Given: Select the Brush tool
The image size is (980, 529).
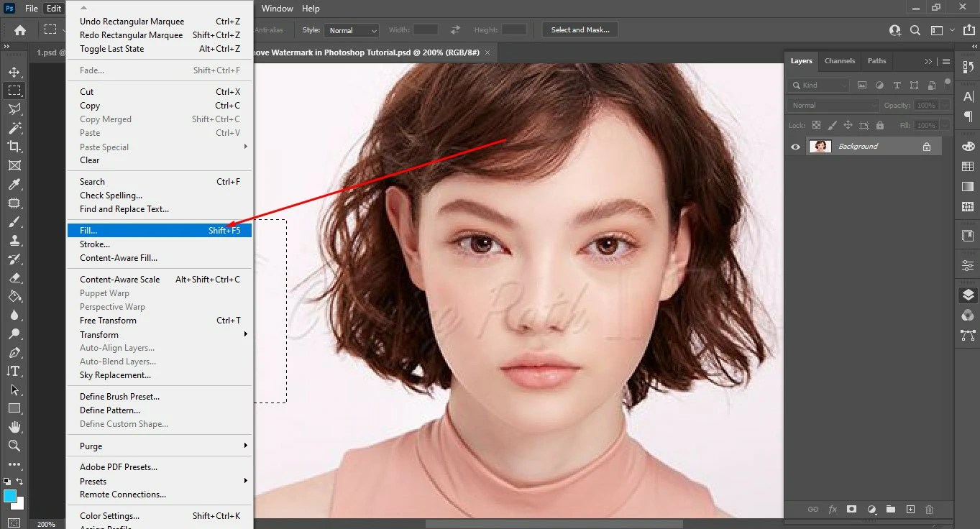Looking at the screenshot, I should 14,221.
